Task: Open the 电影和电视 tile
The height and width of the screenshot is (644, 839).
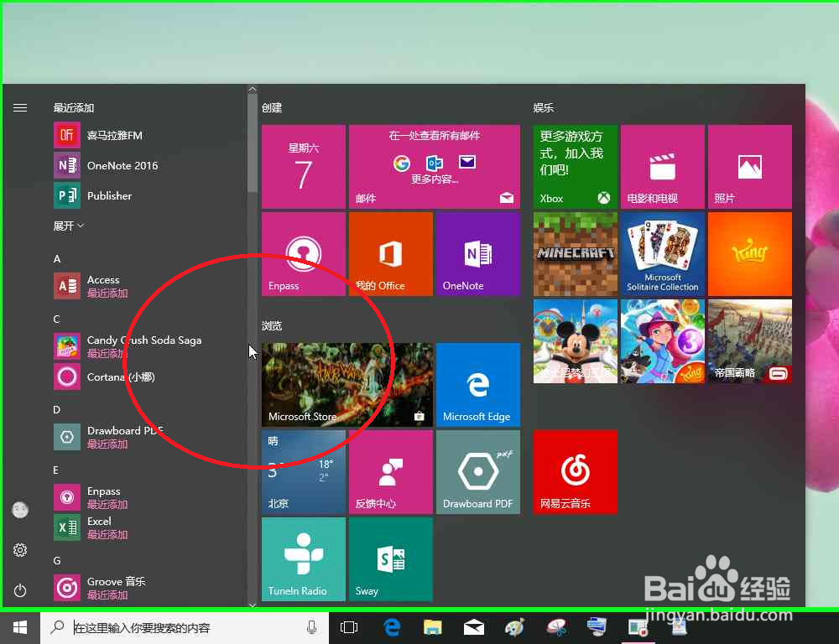Action: point(663,167)
